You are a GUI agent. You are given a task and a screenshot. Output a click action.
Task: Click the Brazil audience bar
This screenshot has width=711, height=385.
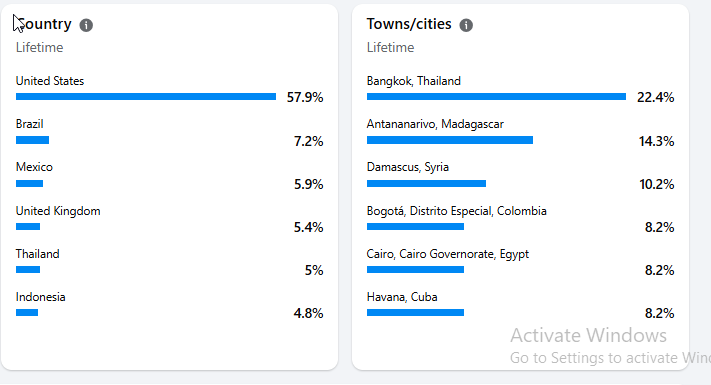[32, 140]
